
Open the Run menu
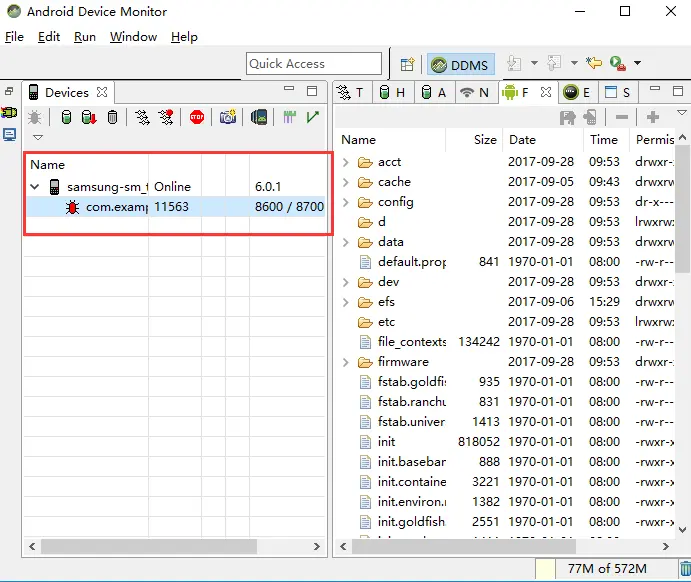pyautogui.click(x=85, y=37)
